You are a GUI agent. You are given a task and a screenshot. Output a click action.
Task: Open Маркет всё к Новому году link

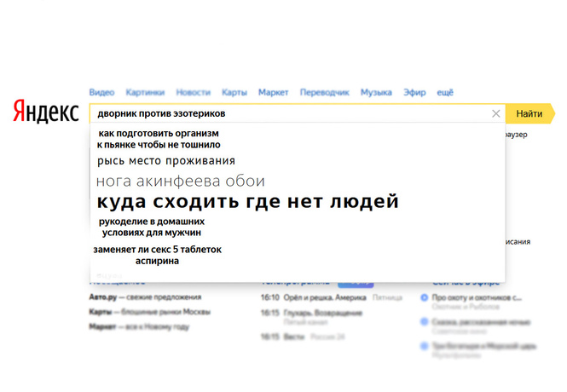tap(139, 326)
